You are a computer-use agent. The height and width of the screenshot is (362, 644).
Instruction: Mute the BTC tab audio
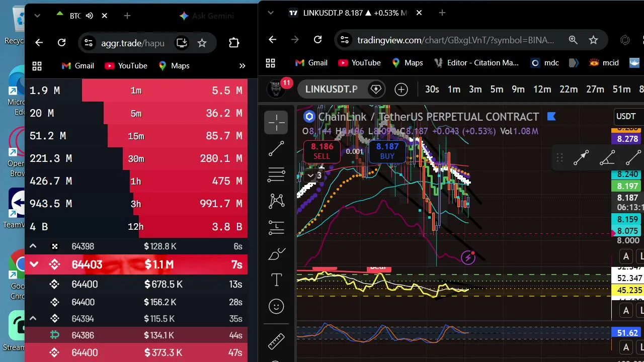pos(90,16)
